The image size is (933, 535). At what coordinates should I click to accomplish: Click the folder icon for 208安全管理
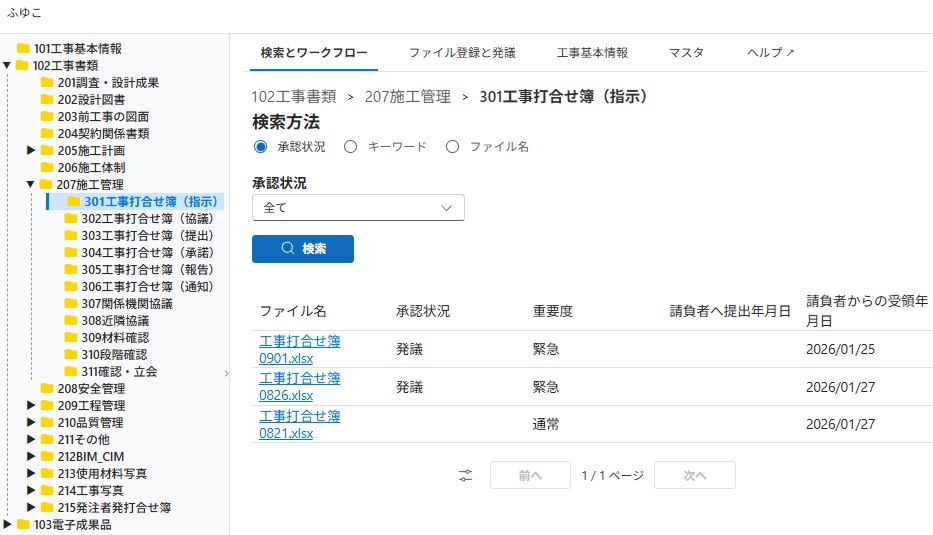click(47, 389)
